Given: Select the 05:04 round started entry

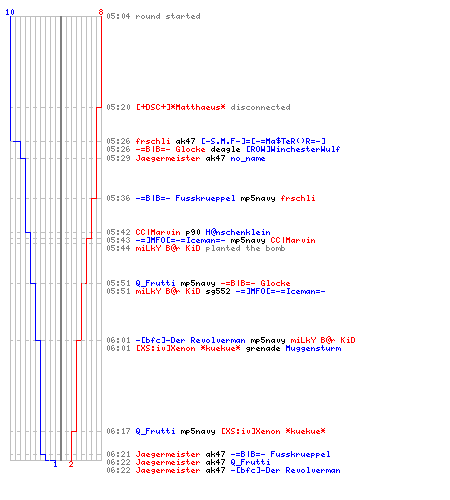Looking at the screenshot, I should (x=153, y=16).
